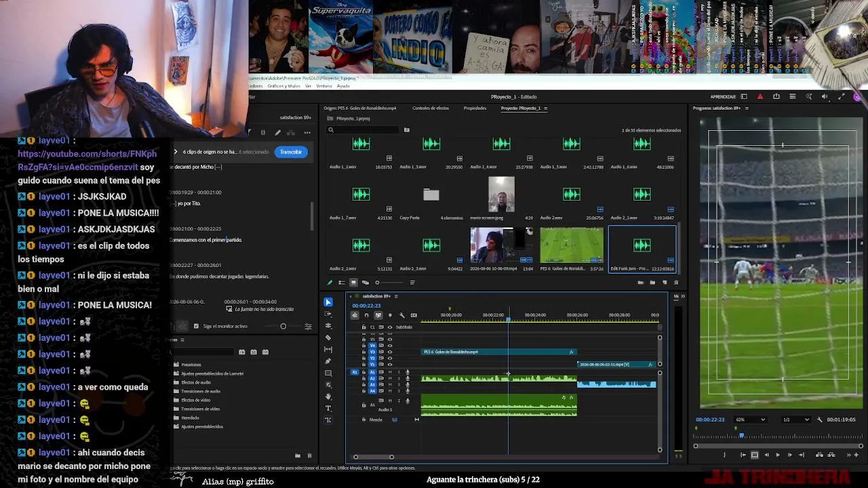868x488 pixels.
Task: Open the Propiedades tab
Action: pos(475,108)
